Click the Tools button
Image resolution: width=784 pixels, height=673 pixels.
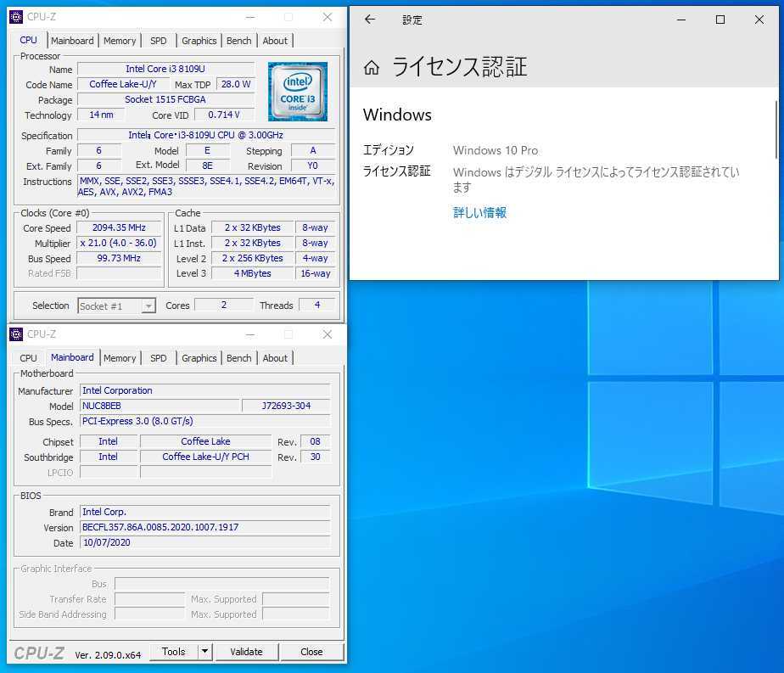[x=174, y=652]
